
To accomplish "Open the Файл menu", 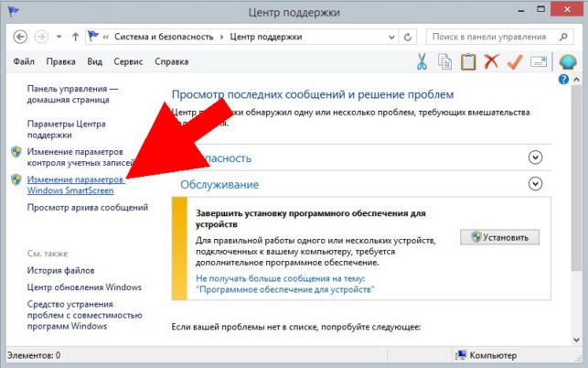I will click(x=24, y=61).
